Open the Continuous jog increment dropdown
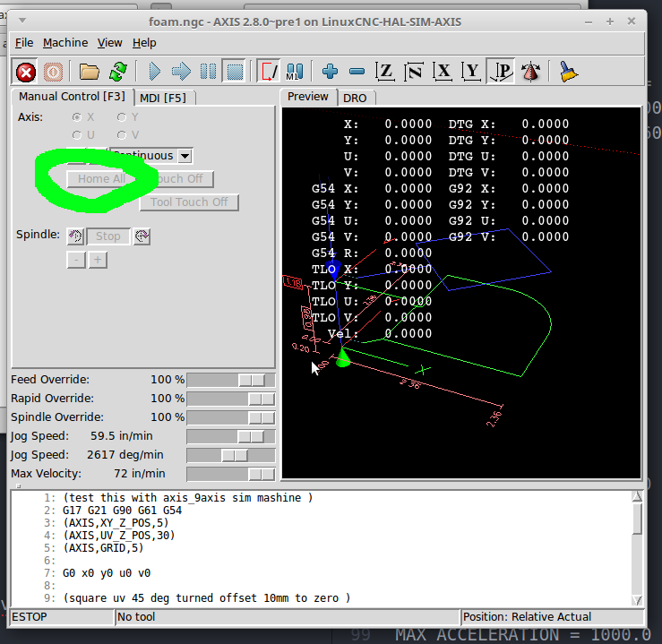The image size is (662, 644). tap(185, 156)
